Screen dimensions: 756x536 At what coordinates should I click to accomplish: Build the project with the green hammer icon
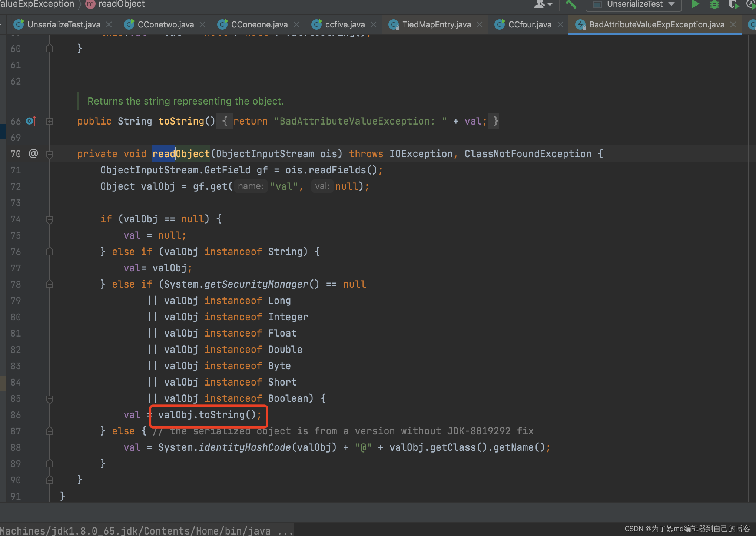click(571, 4)
